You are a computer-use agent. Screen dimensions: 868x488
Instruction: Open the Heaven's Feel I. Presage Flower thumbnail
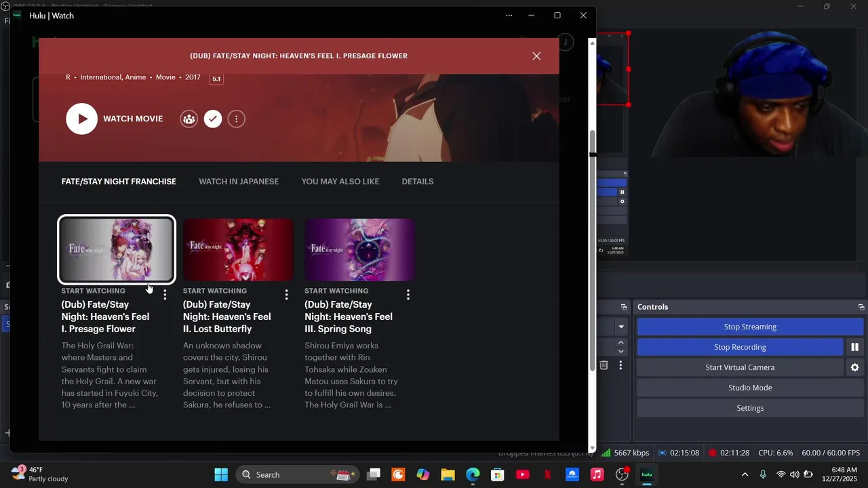pos(117,249)
